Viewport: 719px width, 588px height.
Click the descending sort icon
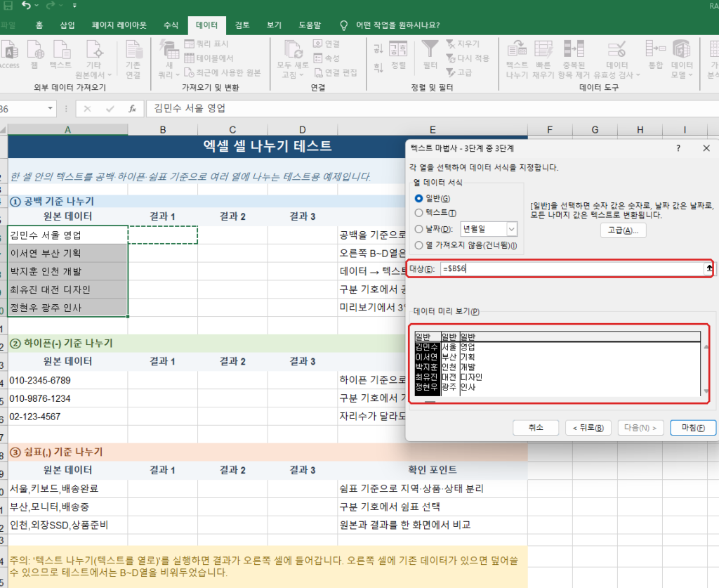(x=378, y=67)
